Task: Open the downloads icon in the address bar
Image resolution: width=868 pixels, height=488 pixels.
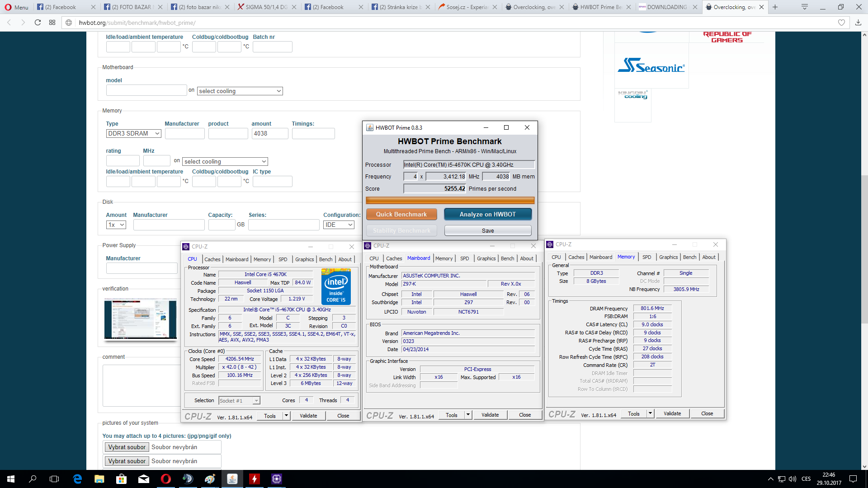Action: click(x=858, y=23)
